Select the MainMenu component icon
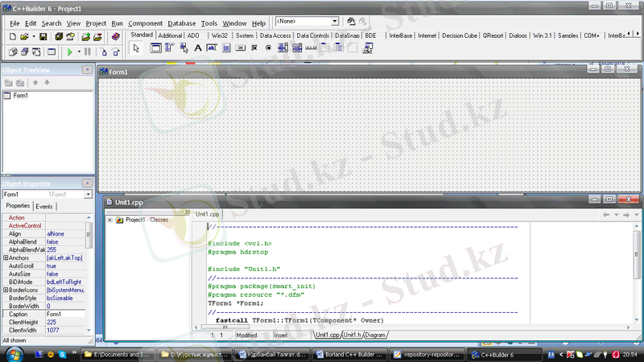 pos(170,48)
